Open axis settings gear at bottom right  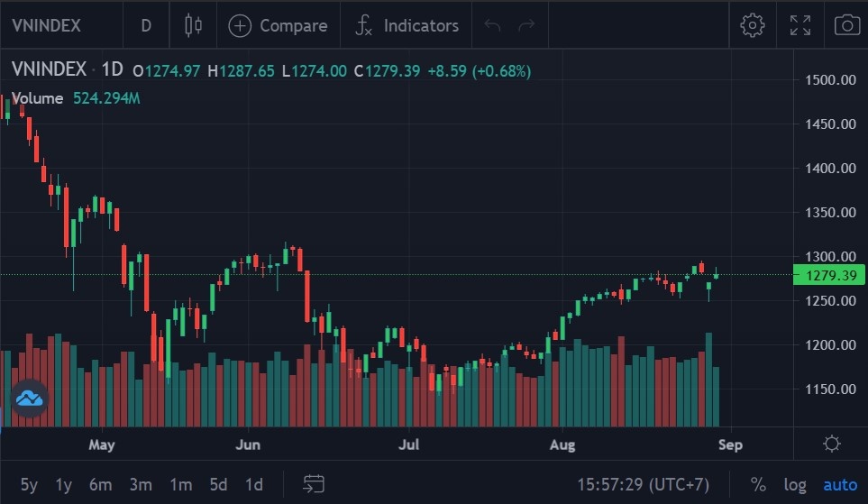[x=831, y=444]
